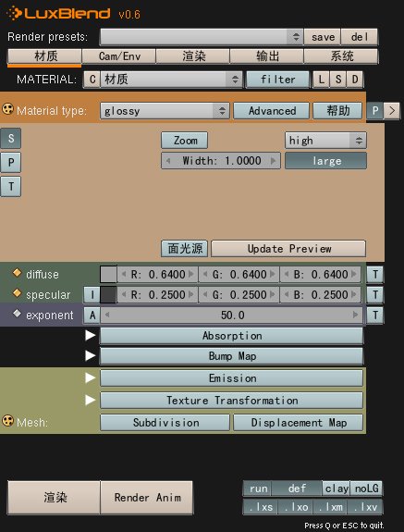The height and width of the screenshot is (532, 404).
Task: Switch to the 输出 tab
Action: pyautogui.click(x=267, y=56)
